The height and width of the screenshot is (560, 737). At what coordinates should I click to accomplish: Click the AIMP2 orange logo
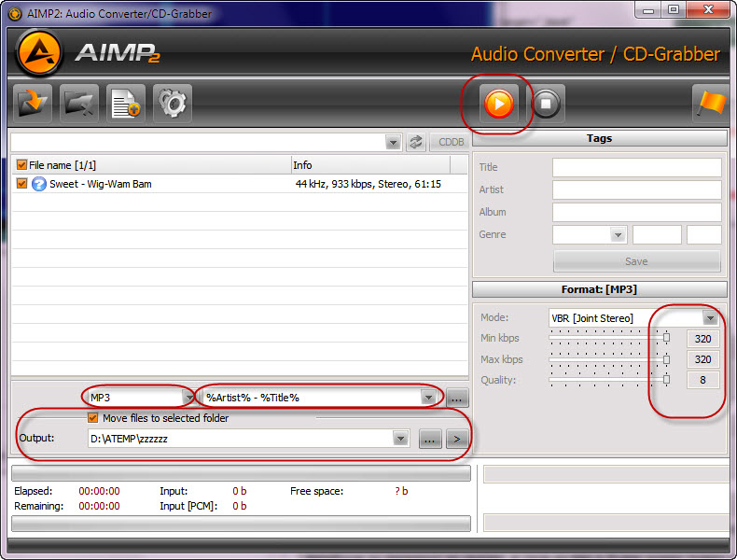(39, 52)
